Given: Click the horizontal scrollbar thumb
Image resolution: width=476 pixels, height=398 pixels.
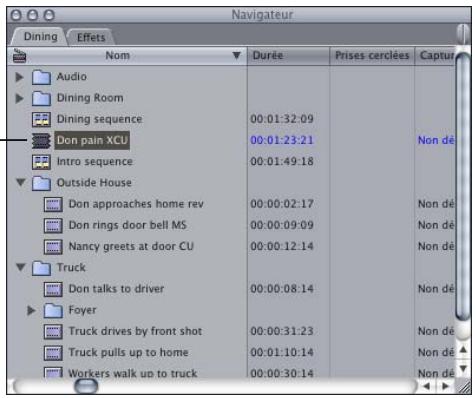Looking at the screenshot, I should [86, 386].
